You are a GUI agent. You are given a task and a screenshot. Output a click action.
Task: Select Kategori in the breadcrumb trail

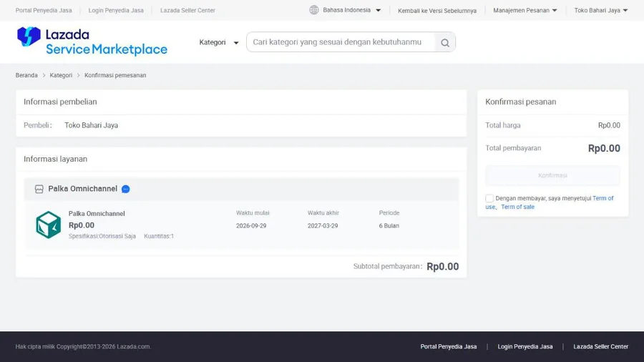tap(61, 75)
